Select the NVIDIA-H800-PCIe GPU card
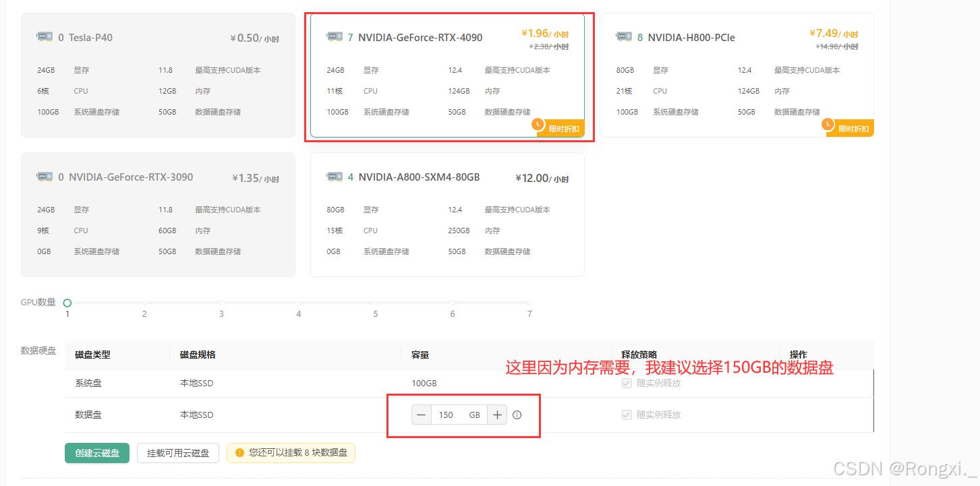This screenshot has width=980, height=486. click(737, 75)
